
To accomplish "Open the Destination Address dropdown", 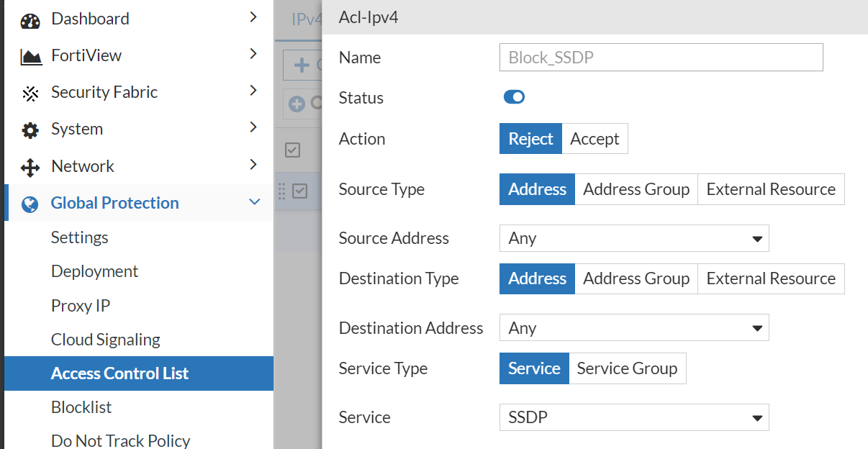I will click(634, 328).
